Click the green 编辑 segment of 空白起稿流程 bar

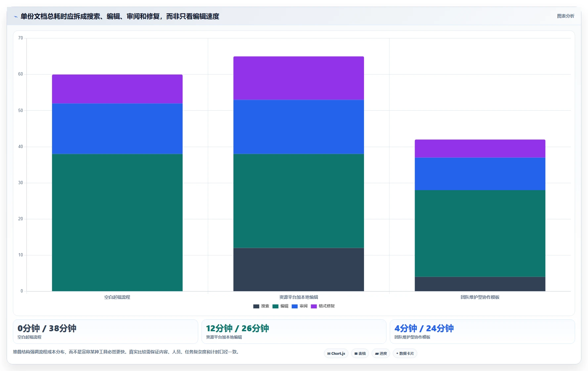pos(117,223)
